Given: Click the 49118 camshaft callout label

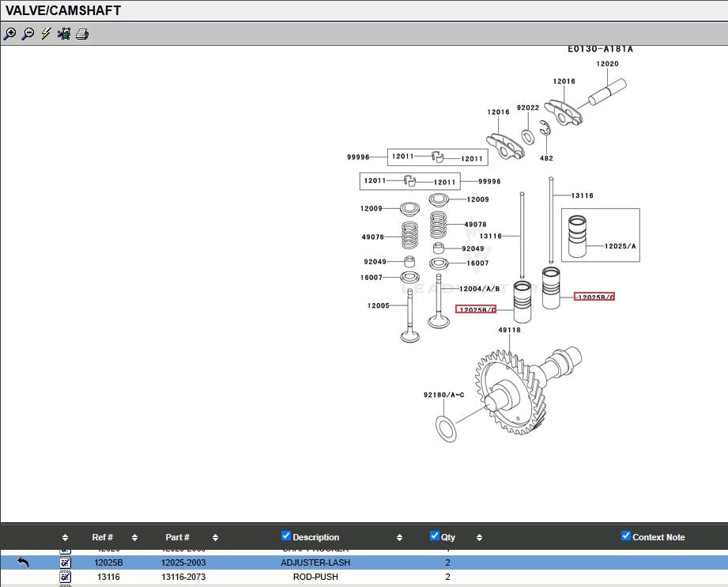Looking at the screenshot, I should [x=509, y=330].
